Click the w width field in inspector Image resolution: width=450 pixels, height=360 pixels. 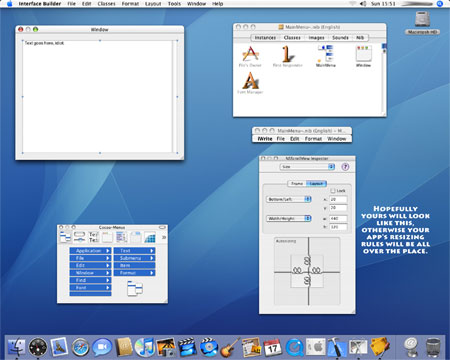point(338,219)
